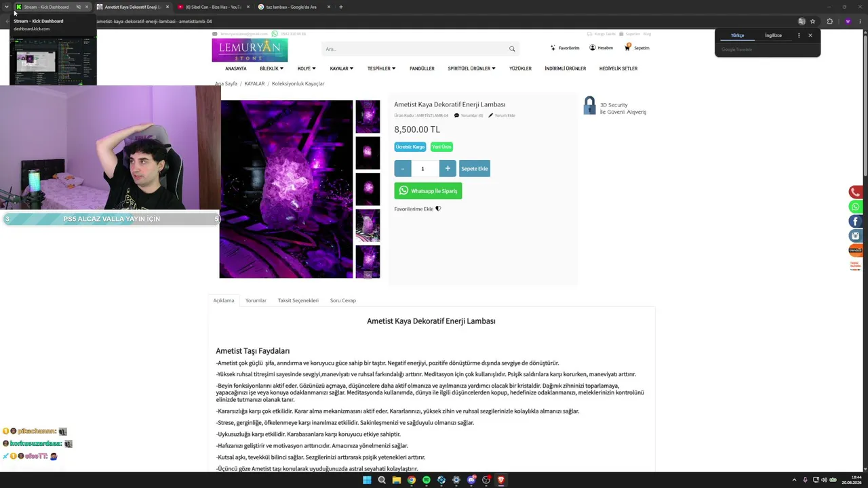Open the Trendyol floating icon
This screenshot has width=868, height=488.
(x=856, y=250)
